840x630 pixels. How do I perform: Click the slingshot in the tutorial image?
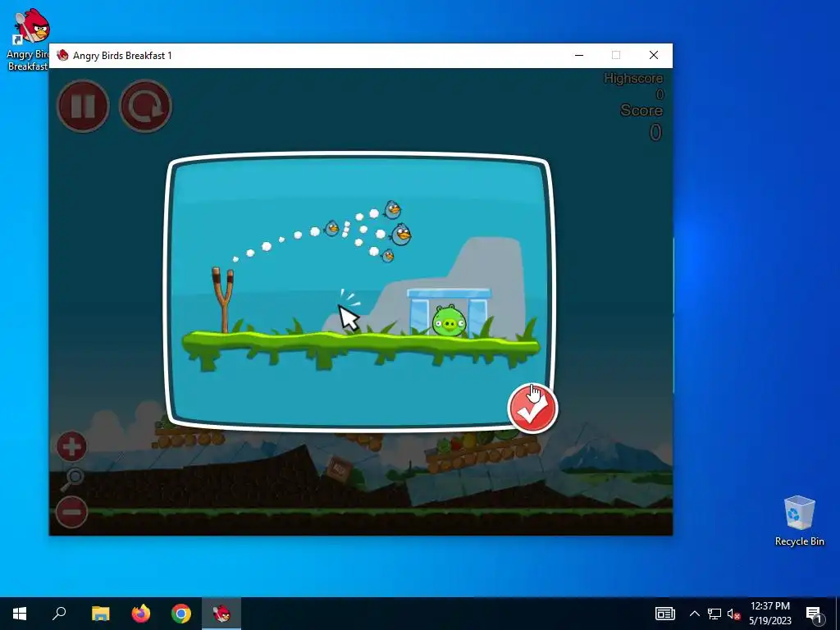[223, 300]
